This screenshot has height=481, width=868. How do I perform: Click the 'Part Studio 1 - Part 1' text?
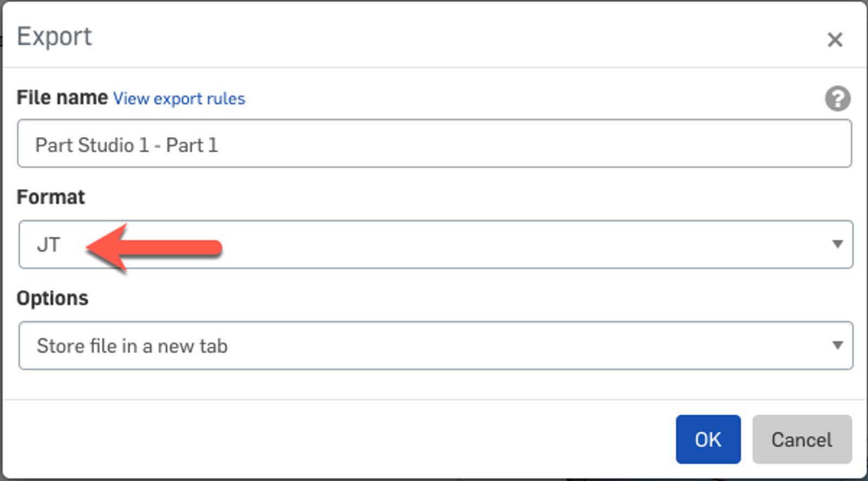tap(126, 145)
